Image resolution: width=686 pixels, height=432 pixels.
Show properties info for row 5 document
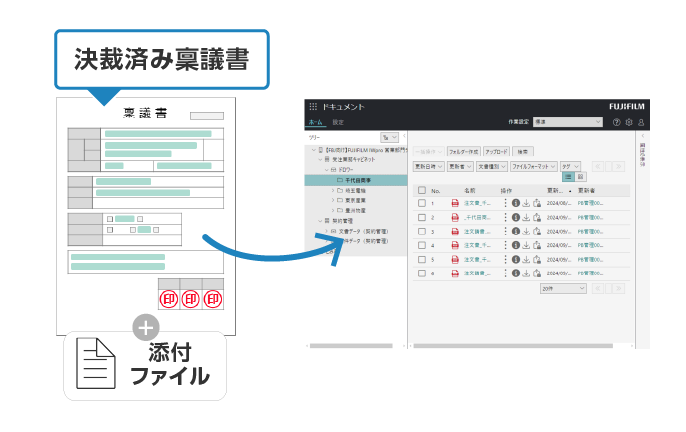click(x=516, y=260)
